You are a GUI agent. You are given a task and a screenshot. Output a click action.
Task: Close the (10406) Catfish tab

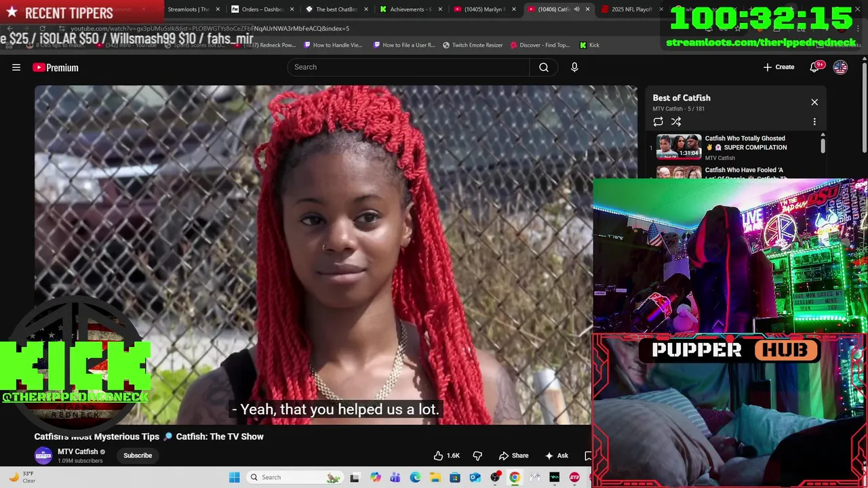click(587, 9)
